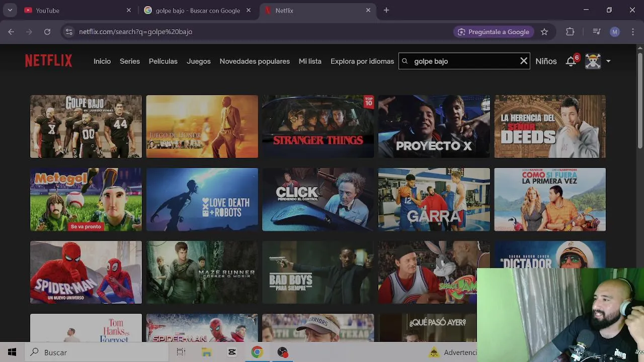Clear the Netflix search with the X
644x362 pixels.
click(524, 61)
